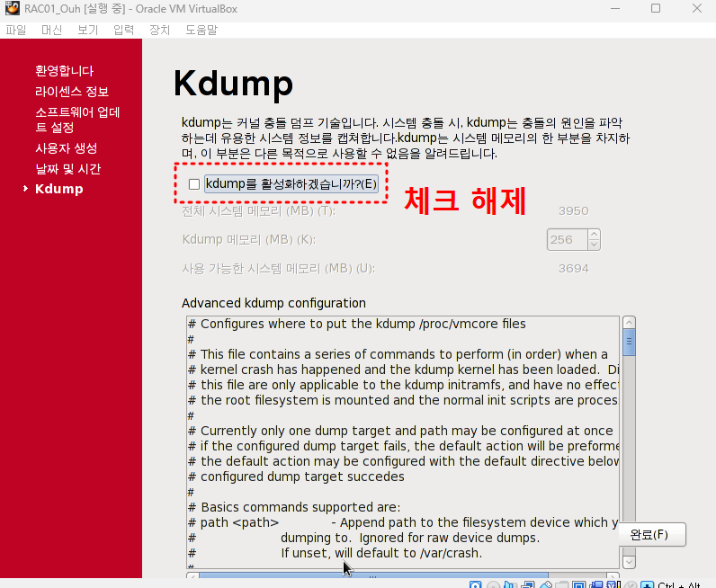Click the 'Advanced kdump configuration' heading
716x588 pixels.
point(273,303)
